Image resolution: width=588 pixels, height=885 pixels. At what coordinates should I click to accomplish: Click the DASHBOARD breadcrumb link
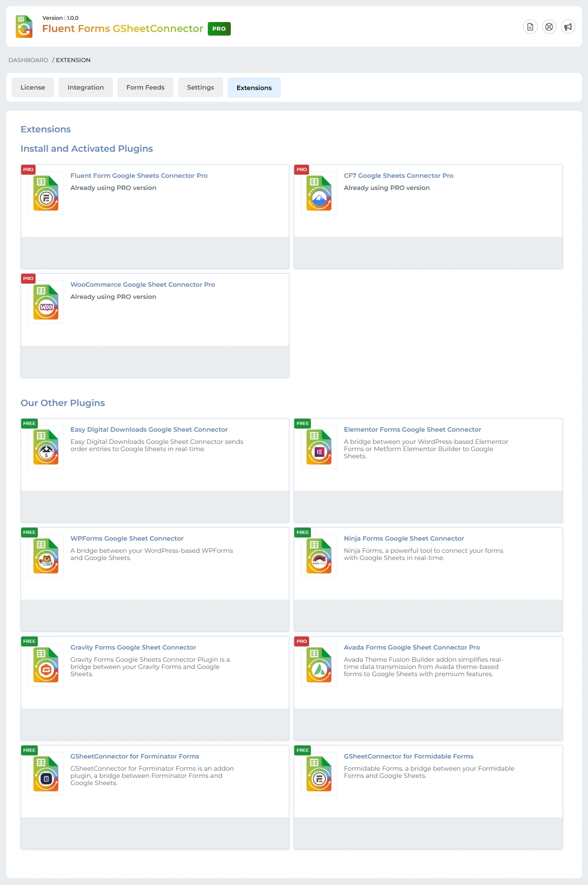28,60
